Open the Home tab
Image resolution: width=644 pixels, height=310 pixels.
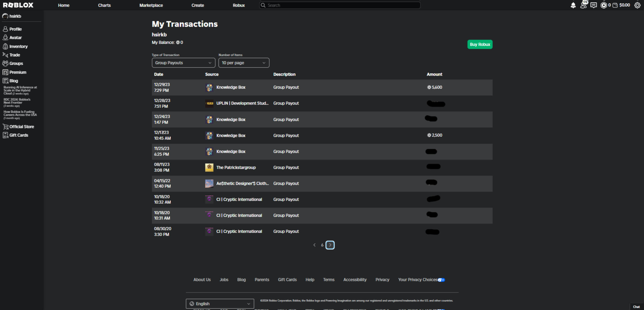[64, 5]
